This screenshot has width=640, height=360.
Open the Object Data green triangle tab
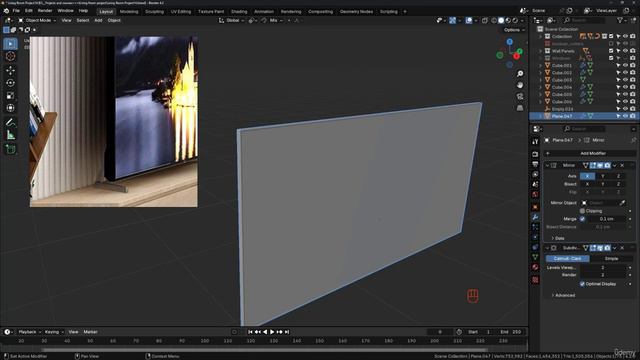pyautogui.click(x=535, y=257)
